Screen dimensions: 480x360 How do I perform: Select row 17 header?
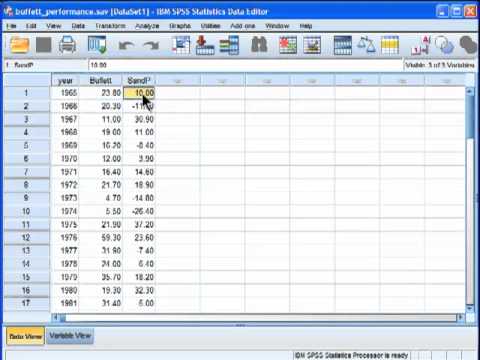(26, 303)
